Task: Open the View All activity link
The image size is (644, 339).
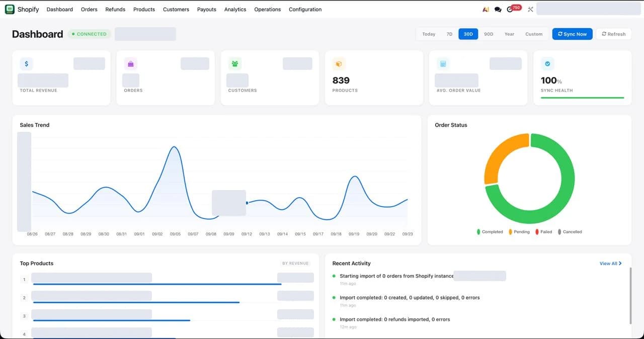Action: point(610,264)
